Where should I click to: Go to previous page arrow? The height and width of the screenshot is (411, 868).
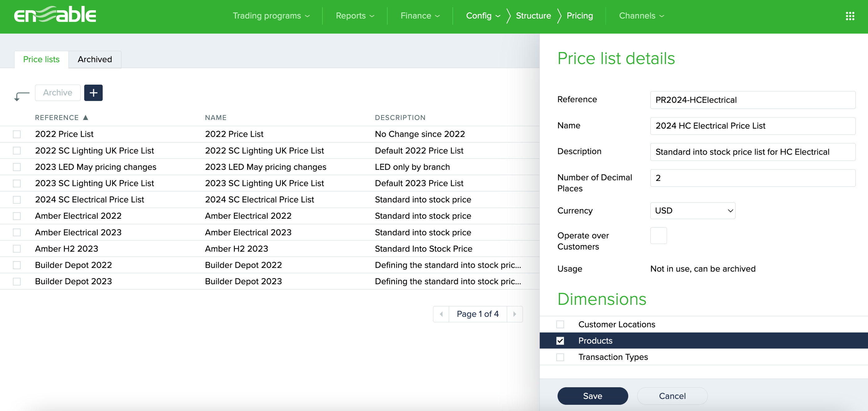(441, 314)
